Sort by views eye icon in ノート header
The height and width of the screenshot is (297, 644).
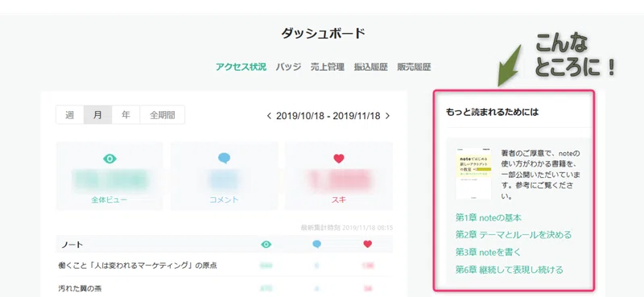266,245
